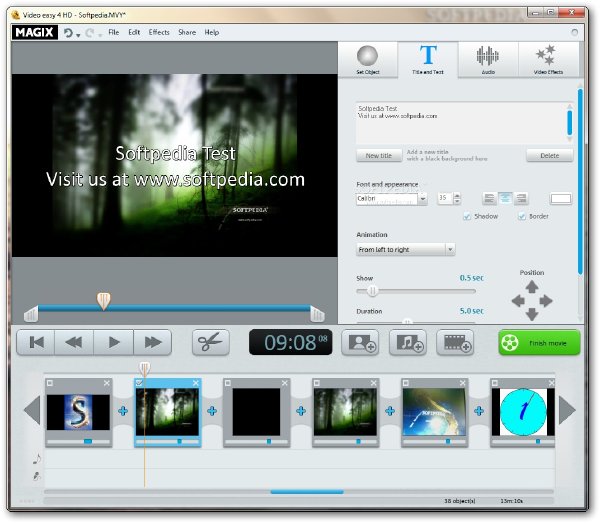Click the add photo icon button
This screenshot has width=600, height=523.
[x=360, y=342]
